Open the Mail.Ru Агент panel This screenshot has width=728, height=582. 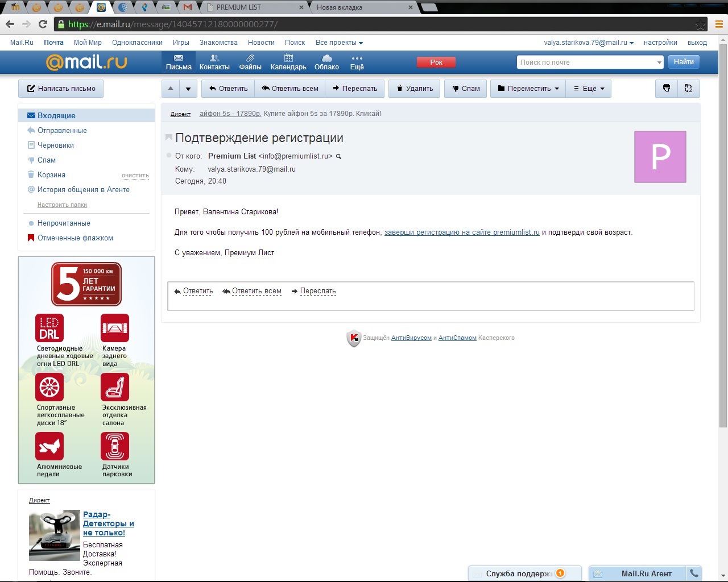coord(638,573)
